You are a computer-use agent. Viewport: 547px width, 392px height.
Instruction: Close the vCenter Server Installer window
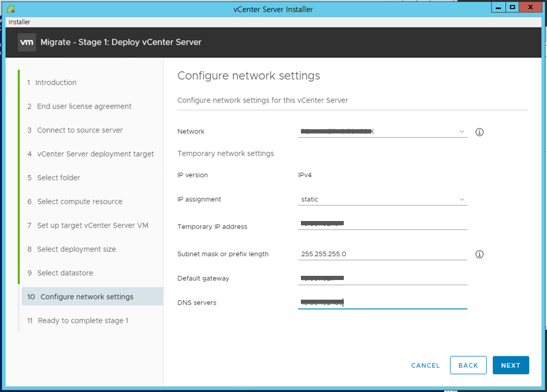coord(530,7)
